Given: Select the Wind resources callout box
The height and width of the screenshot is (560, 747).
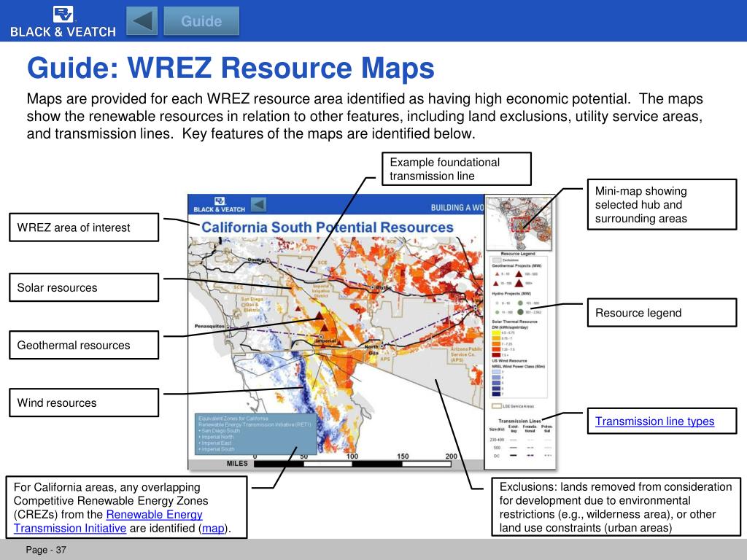Looking at the screenshot, I should 84,402.
